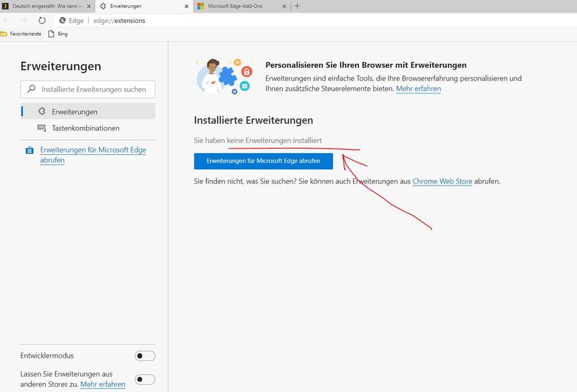Click the forward navigation arrow
Viewport: 577px width, 392px height.
click(x=24, y=21)
